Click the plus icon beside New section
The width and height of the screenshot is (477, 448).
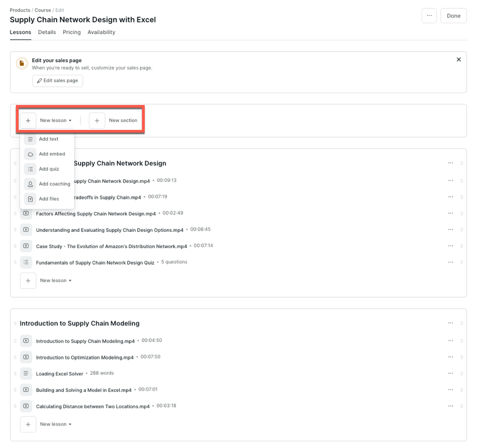(x=97, y=120)
